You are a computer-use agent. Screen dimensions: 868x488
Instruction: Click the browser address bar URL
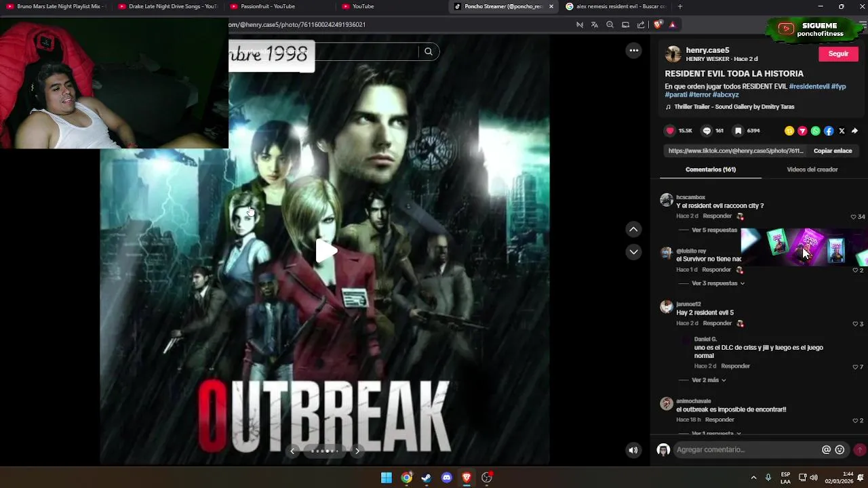coord(297,24)
